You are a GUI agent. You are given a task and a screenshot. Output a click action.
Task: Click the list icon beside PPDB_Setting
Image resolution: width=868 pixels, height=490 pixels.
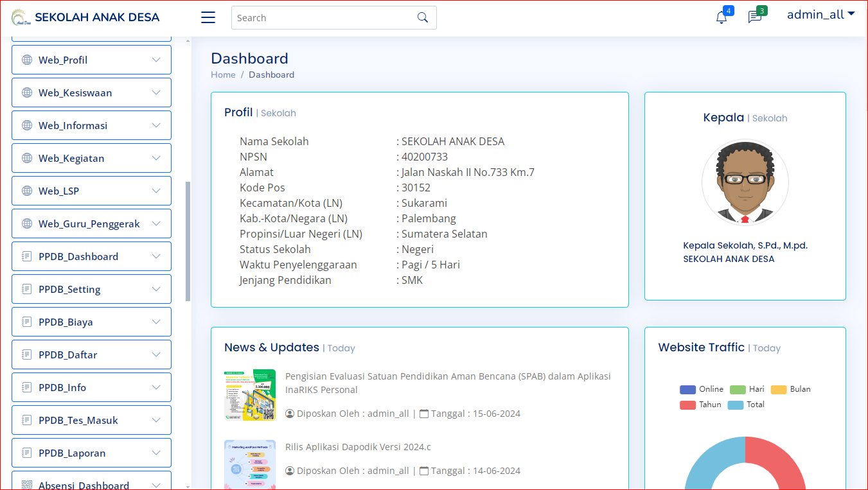pos(27,289)
